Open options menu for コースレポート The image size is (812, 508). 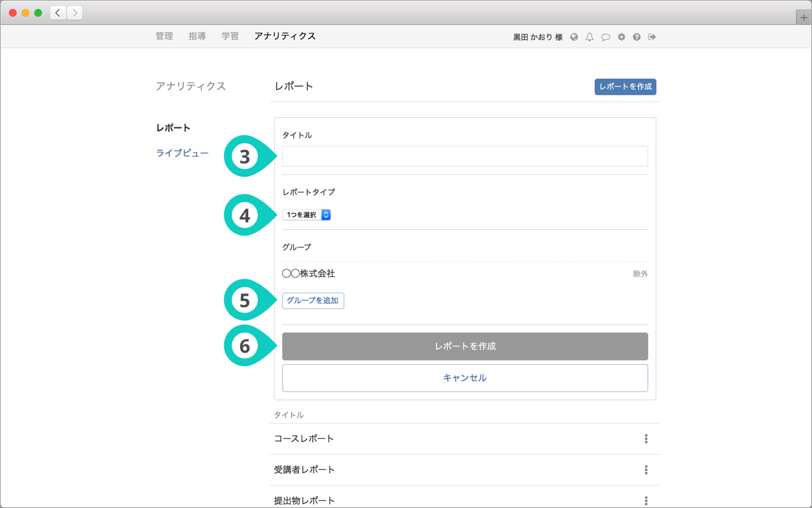point(646,439)
